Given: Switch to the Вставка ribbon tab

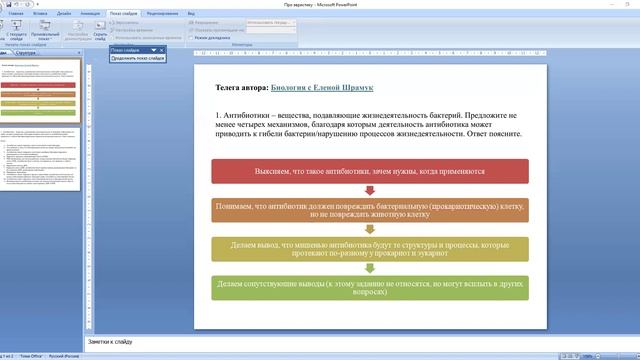Looking at the screenshot, I should (x=40, y=13).
